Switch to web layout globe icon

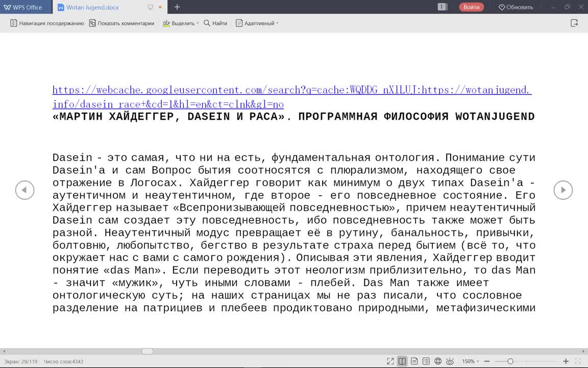click(437, 361)
